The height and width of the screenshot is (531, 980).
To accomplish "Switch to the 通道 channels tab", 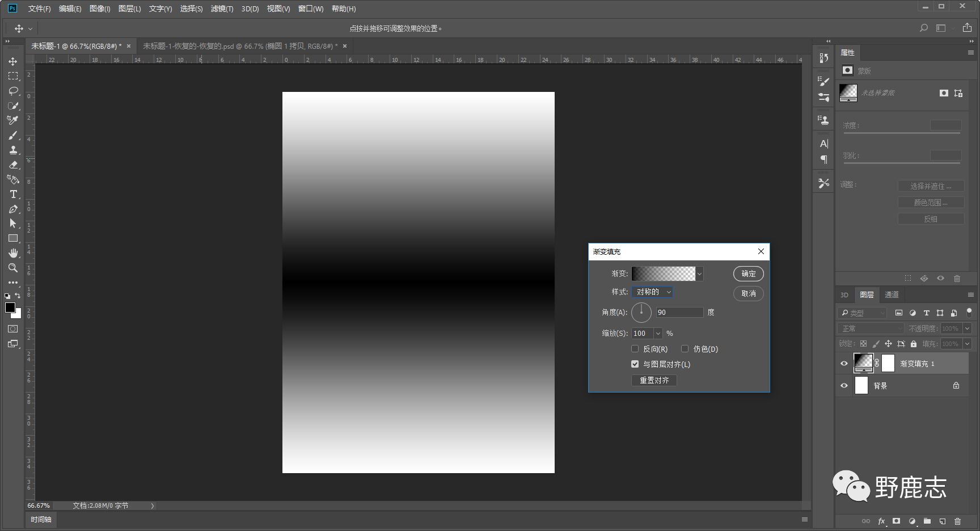I will pyautogui.click(x=892, y=294).
